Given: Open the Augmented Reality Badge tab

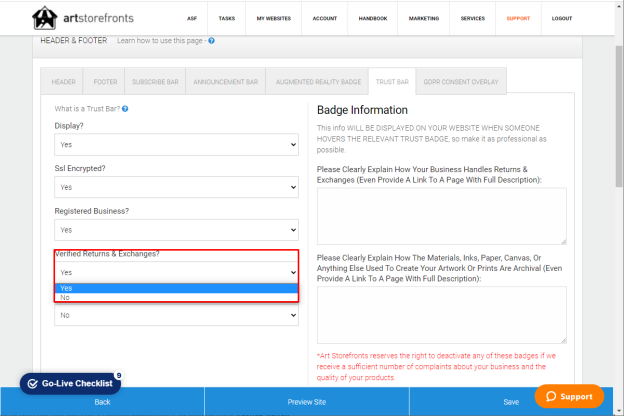Looking at the screenshot, I should tap(318, 82).
